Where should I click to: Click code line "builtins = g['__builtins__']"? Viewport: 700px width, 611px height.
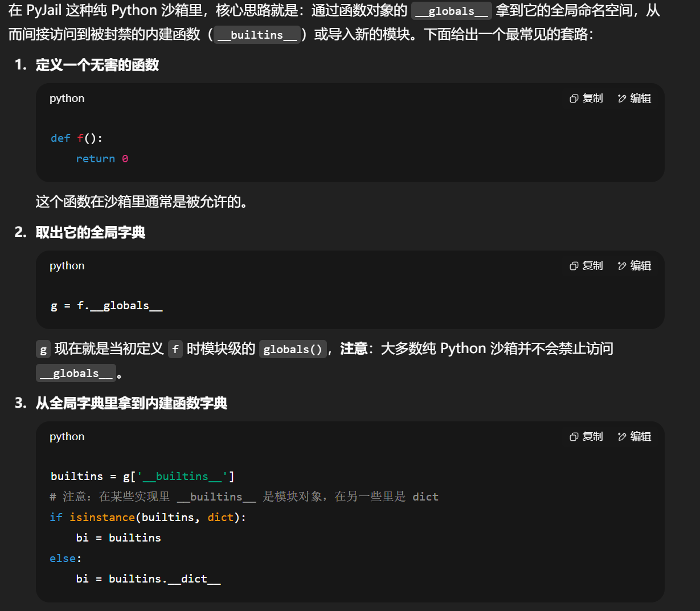click(142, 477)
